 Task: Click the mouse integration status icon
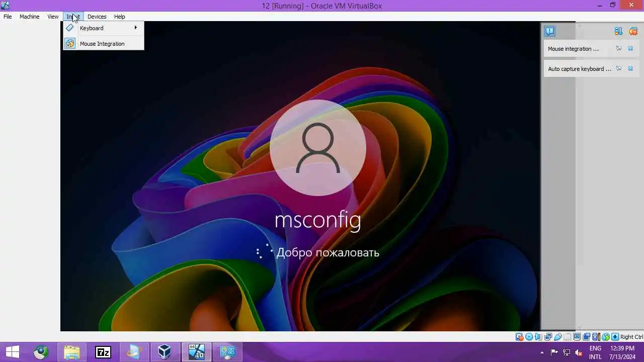606,337
